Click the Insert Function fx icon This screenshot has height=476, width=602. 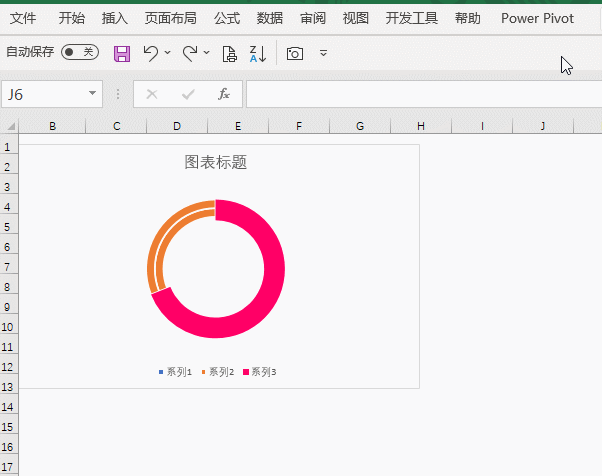click(x=224, y=94)
